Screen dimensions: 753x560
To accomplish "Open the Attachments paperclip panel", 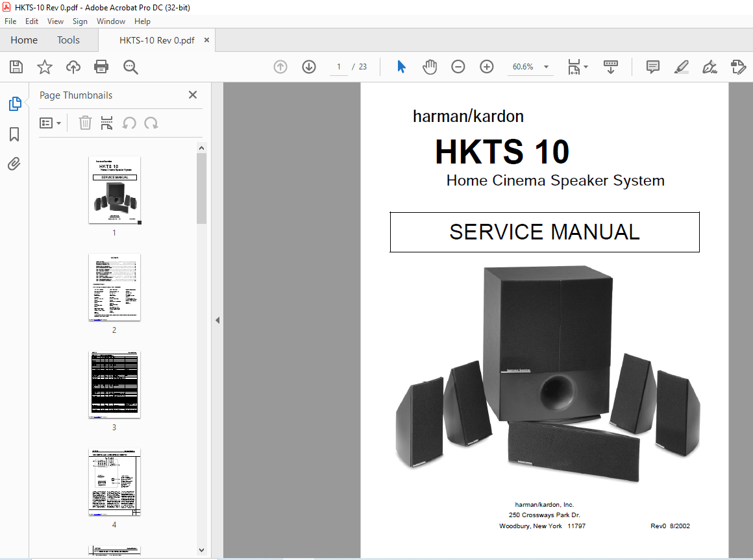I will click(x=14, y=164).
